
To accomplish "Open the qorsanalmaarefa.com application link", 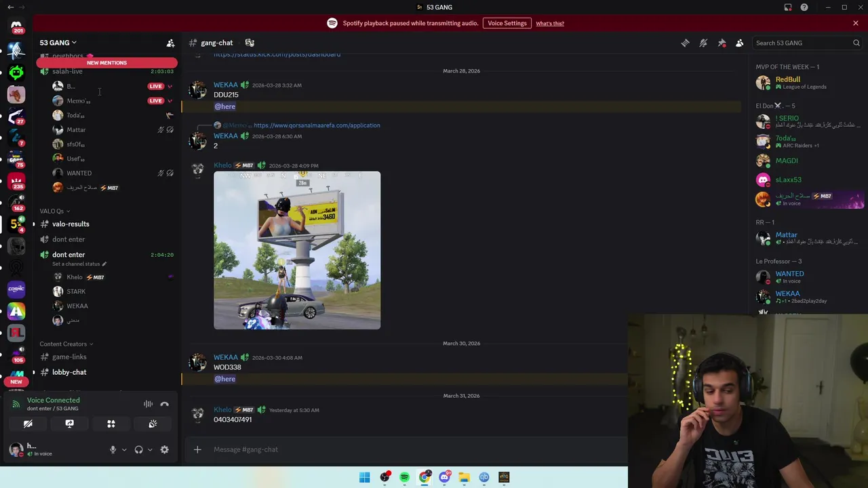I will tap(317, 125).
